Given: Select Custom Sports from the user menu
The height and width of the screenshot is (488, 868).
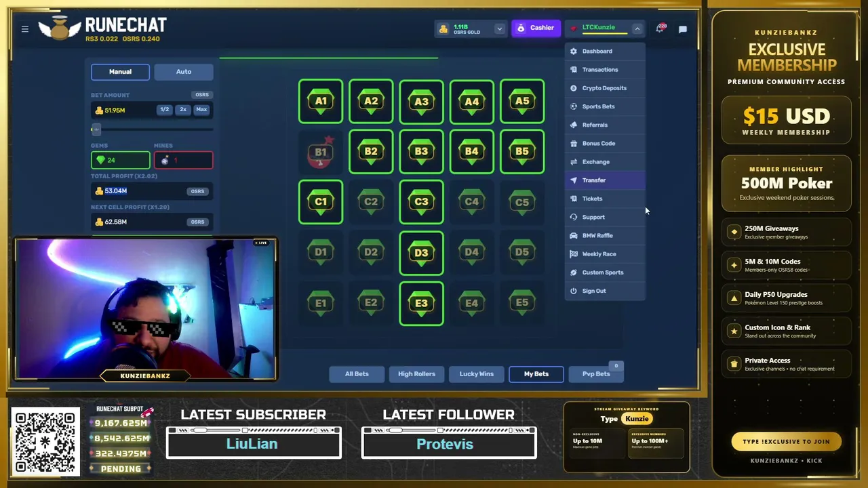Looking at the screenshot, I should (605, 272).
